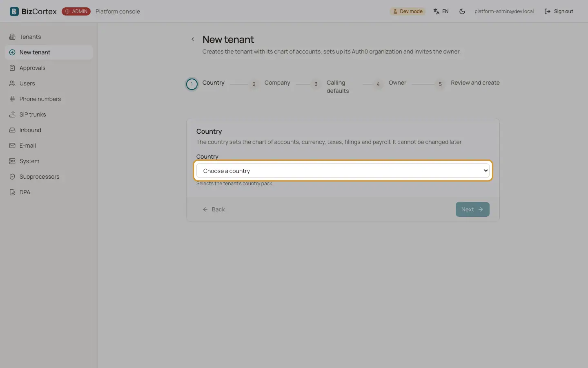Click the sign out arrow icon

click(x=548, y=11)
